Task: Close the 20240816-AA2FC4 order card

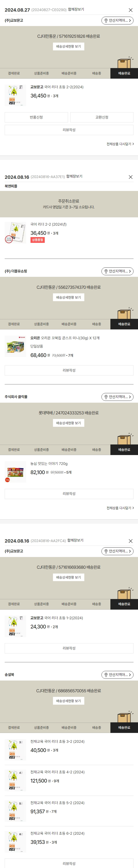Action: pos(131,541)
